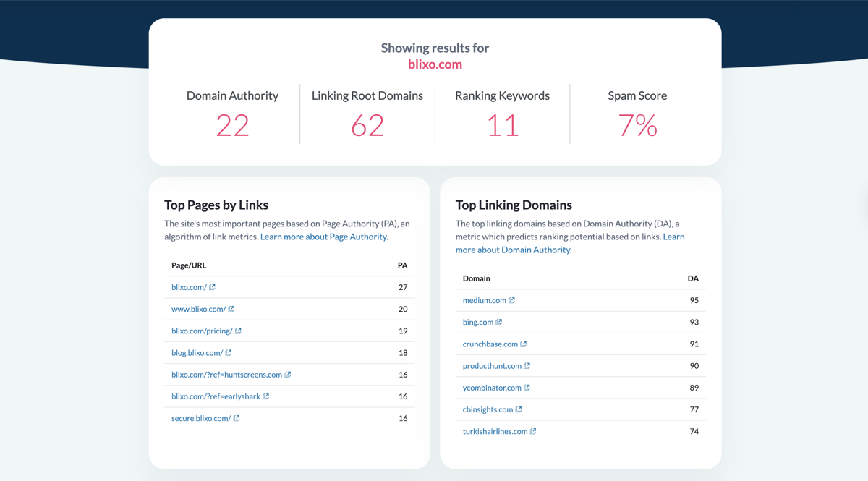
Task: Visit the cbinsights.com domain link
Action: click(488, 409)
